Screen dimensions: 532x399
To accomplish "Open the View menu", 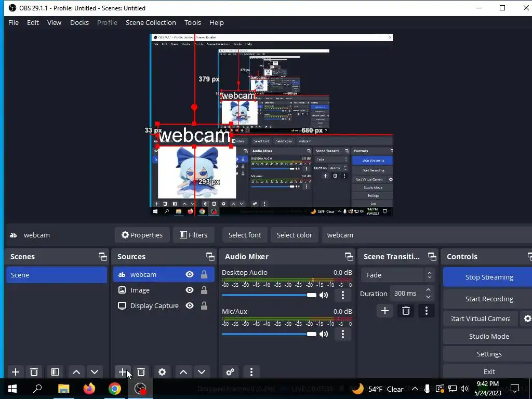I will [54, 22].
